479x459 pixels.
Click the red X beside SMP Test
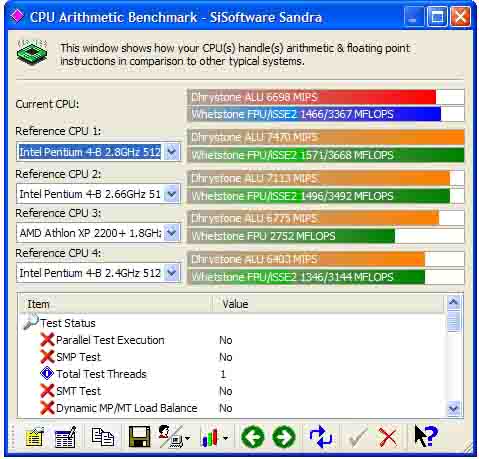coord(47,357)
